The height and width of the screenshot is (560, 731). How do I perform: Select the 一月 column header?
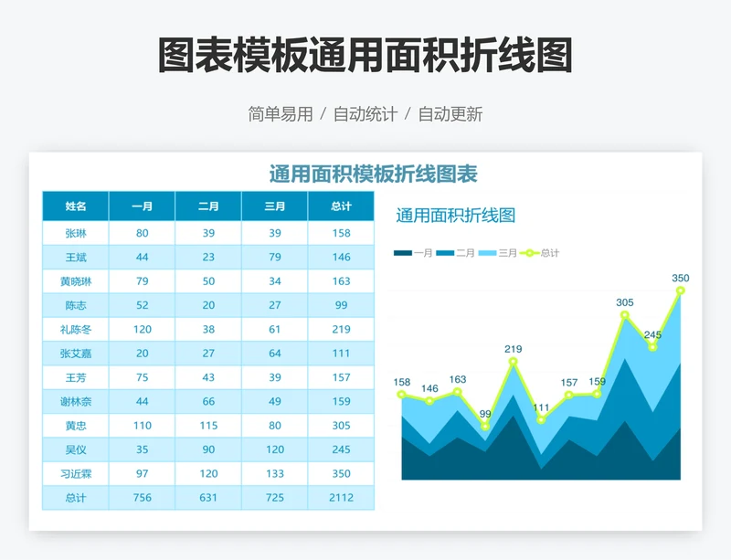pyautogui.click(x=143, y=206)
